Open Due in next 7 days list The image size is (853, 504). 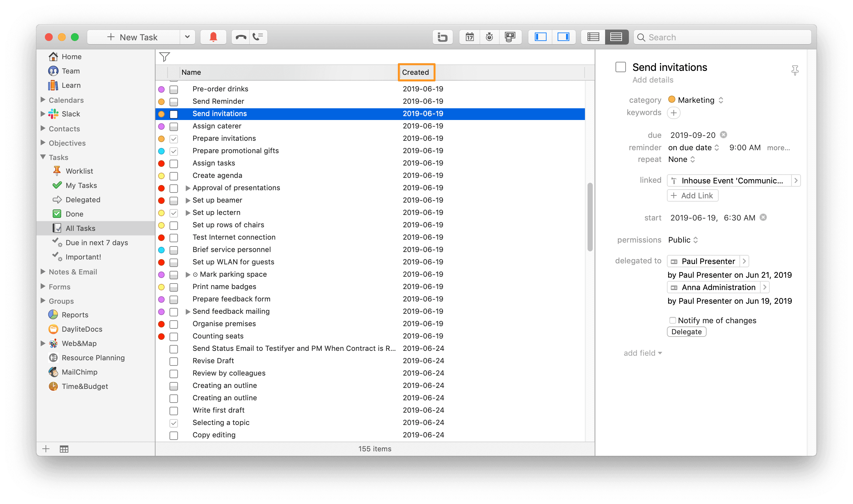tap(97, 243)
